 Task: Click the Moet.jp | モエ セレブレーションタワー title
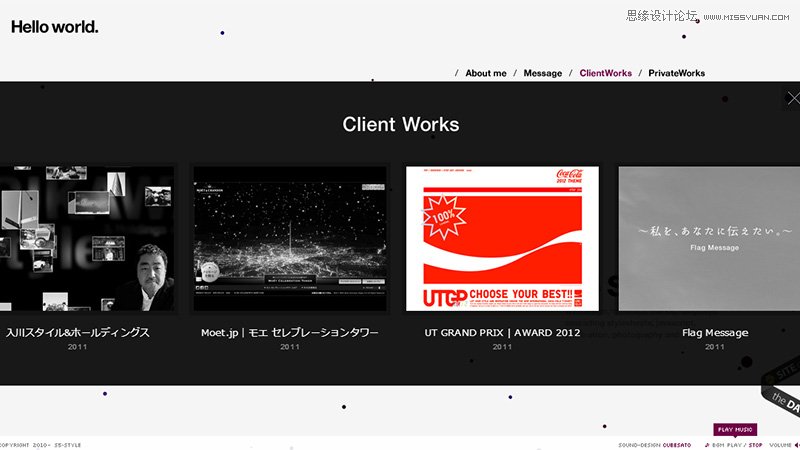(x=290, y=333)
